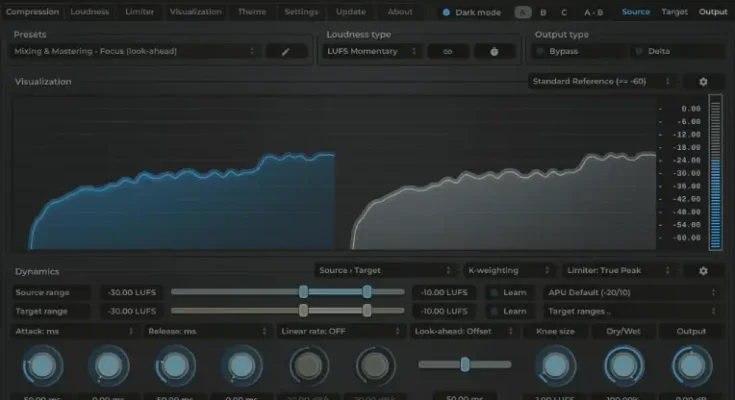Enable the Bypass output option
735x400 pixels.
pos(541,51)
